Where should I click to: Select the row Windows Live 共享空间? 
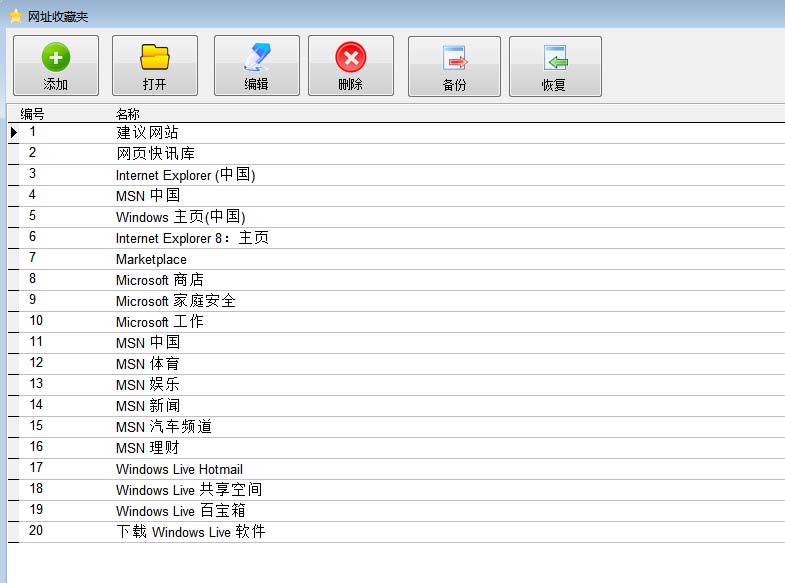click(396, 490)
